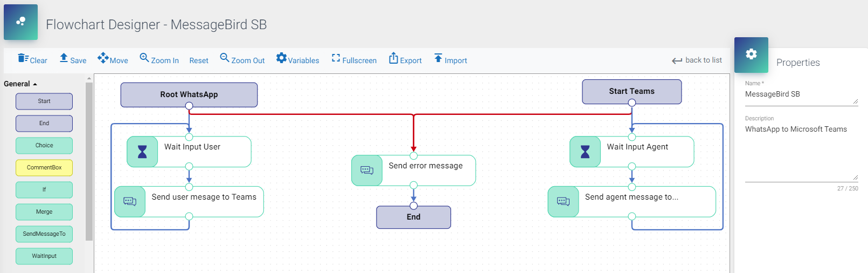The image size is (868, 273).
Task: Open the Variables settings gear
Action: (x=281, y=58)
